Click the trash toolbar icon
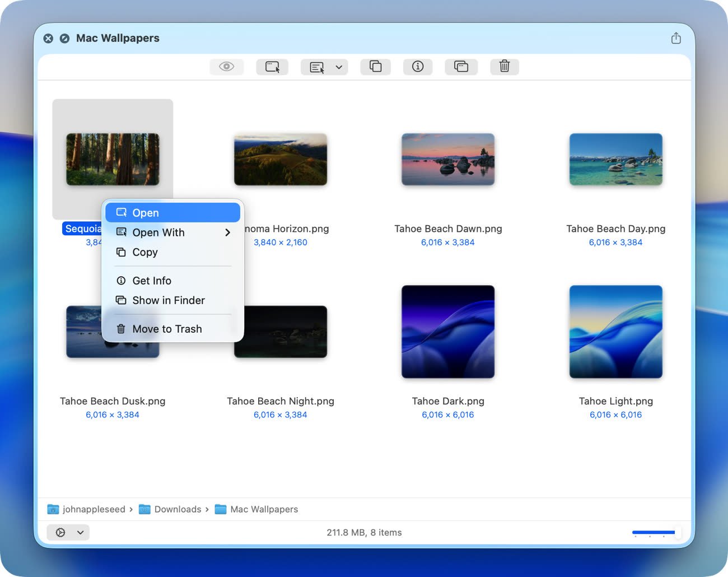Image resolution: width=728 pixels, height=577 pixels. [x=504, y=67]
